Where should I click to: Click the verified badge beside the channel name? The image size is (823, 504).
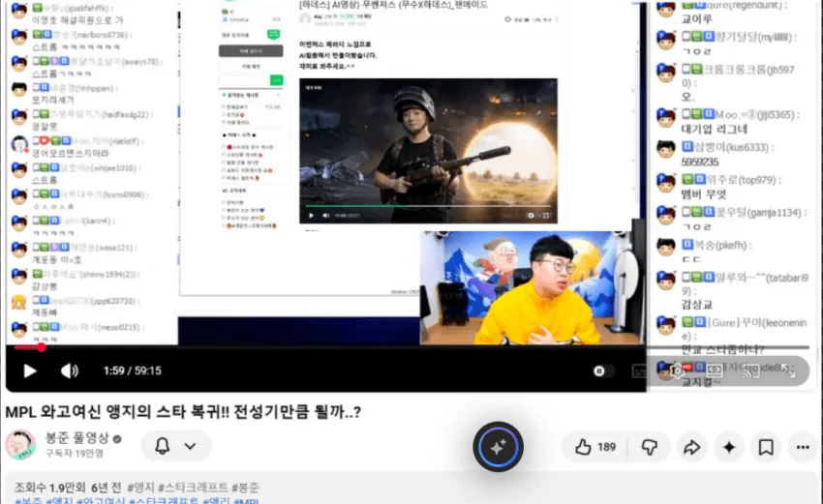pyautogui.click(x=117, y=439)
